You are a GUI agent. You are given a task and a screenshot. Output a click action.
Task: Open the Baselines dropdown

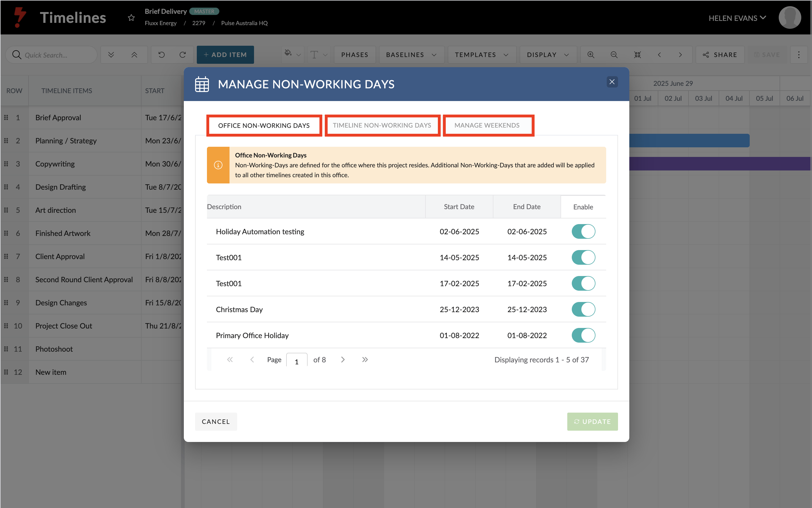pos(411,55)
